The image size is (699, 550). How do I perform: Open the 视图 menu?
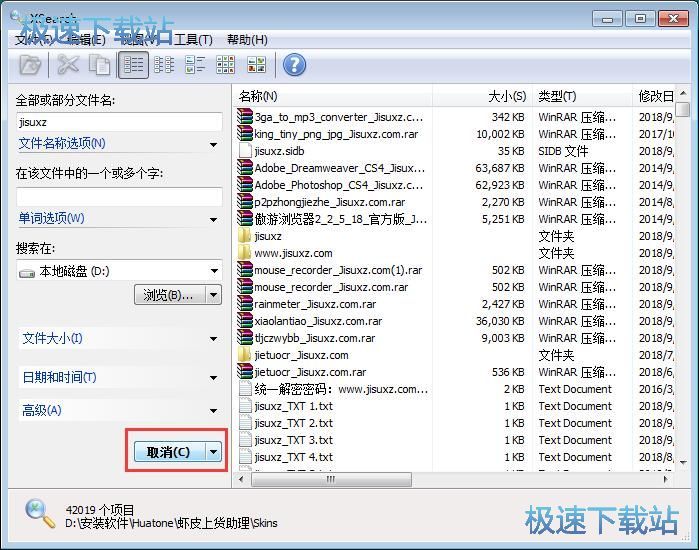click(139, 40)
